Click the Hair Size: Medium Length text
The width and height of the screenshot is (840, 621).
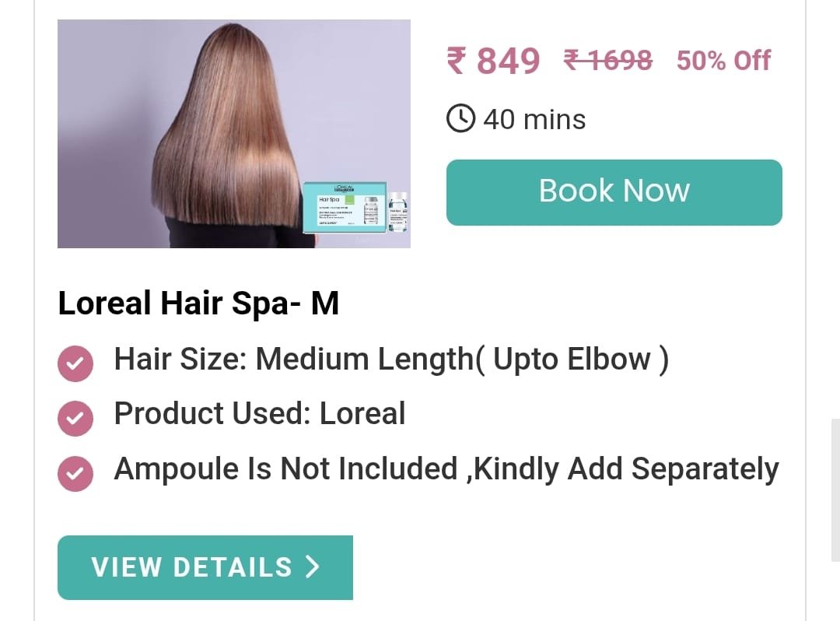(391, 359)
